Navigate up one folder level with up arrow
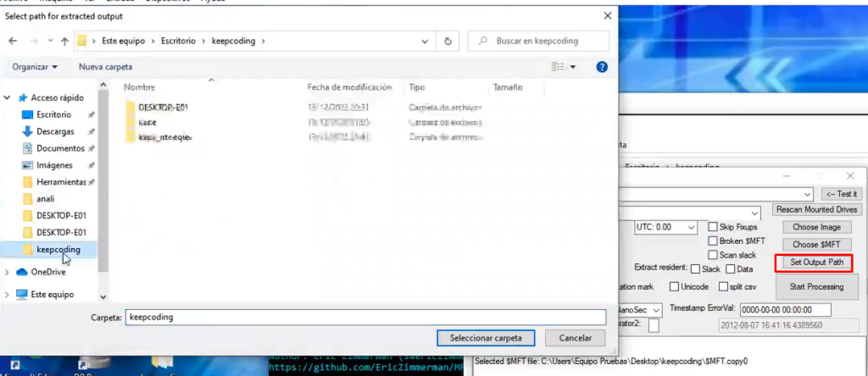 (x=64, y=41)
